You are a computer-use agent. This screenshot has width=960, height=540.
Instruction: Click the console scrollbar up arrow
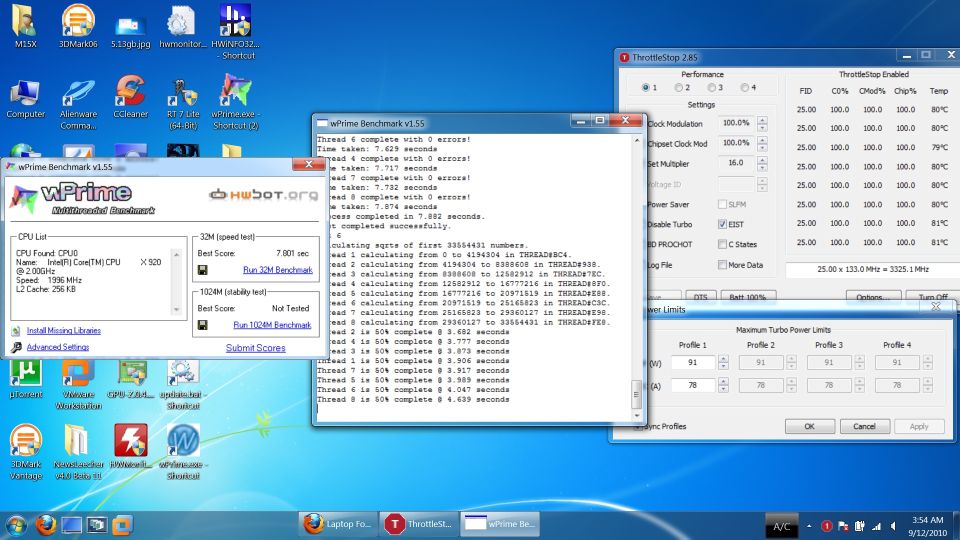pos(636,141)
